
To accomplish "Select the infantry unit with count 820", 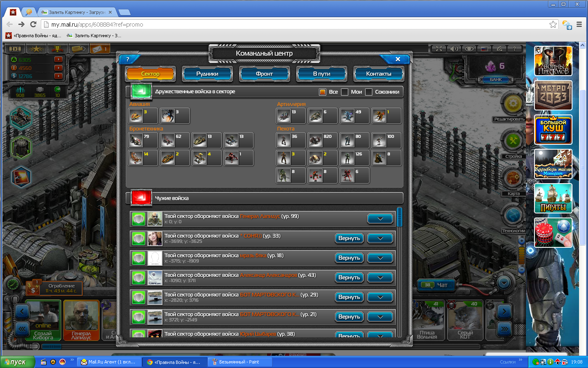I will point(323,140).
